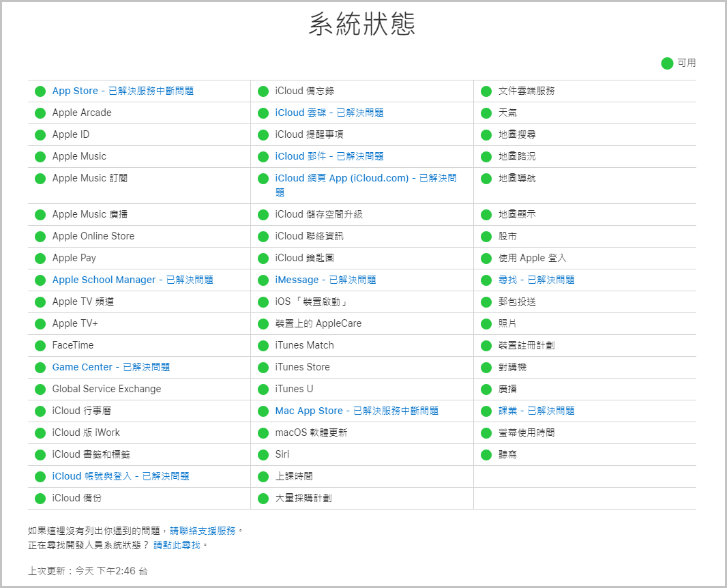Viewport: 727px width, 588px height.
Task: Click the 裝置上的 AppleCare text
Action: pyautogui.click(x=318, y=323)
